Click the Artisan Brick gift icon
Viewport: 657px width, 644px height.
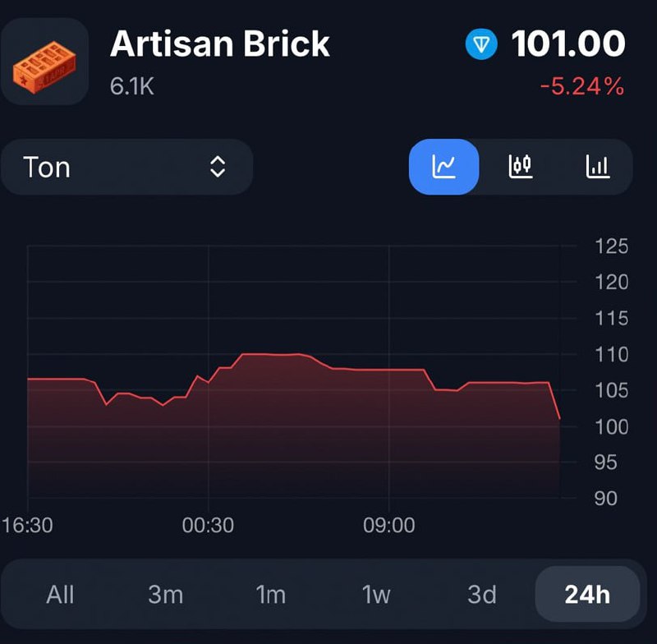click(45, 62)
